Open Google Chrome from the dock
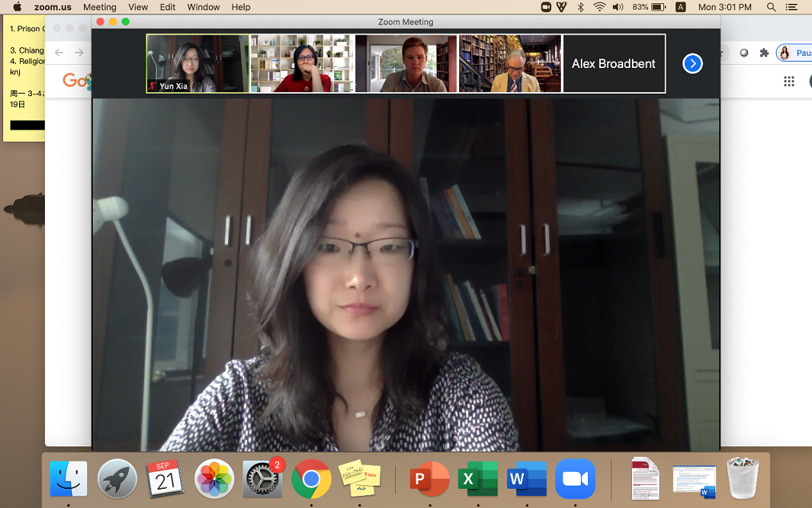The image size is (812, 508). (x=311, y=478)
